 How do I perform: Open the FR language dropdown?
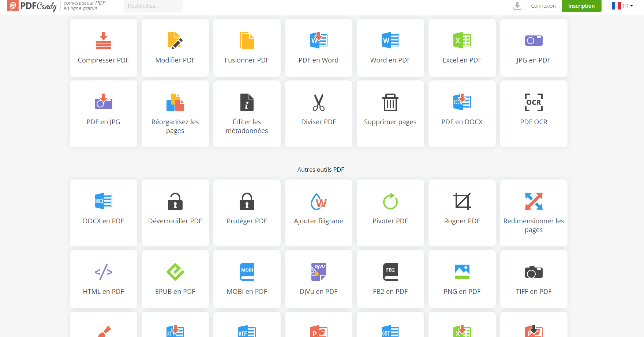click(x=622, y=6)
